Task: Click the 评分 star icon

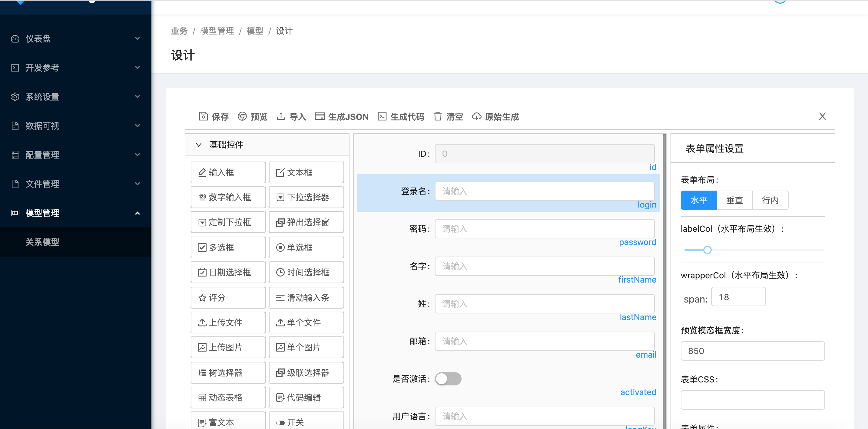Action: point(202,297)
